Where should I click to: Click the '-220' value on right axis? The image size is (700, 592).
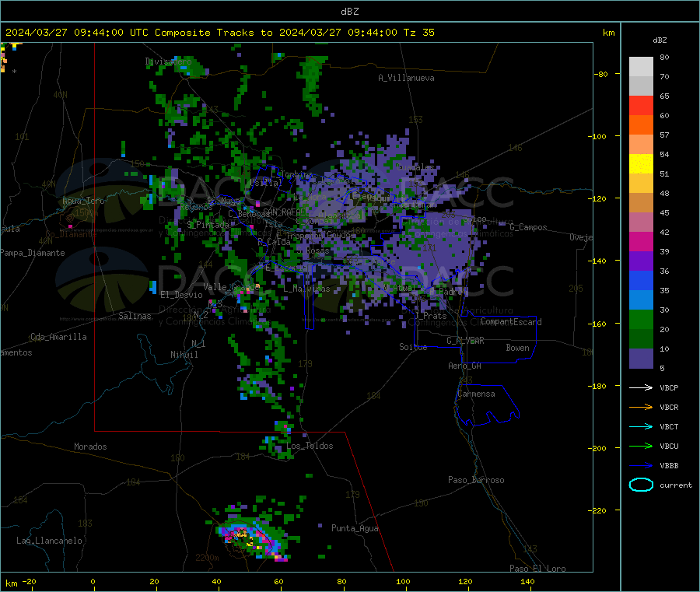(x=597, y=511)
